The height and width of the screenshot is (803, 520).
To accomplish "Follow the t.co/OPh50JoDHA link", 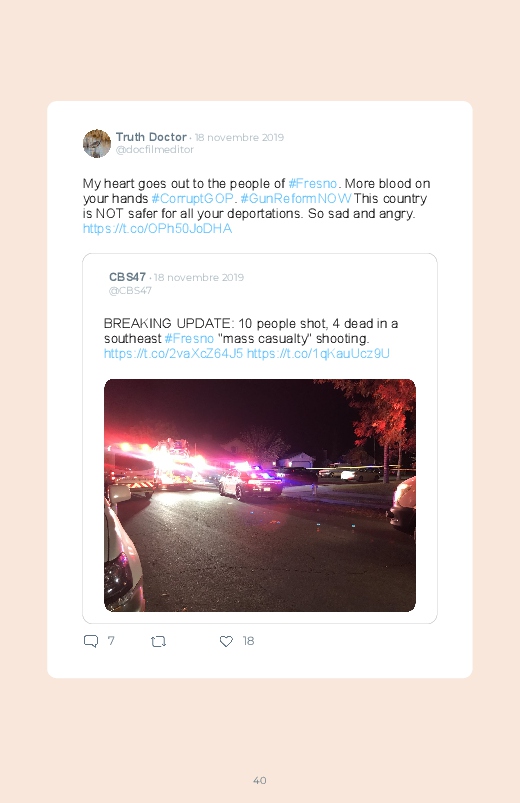I will point(157,228).
